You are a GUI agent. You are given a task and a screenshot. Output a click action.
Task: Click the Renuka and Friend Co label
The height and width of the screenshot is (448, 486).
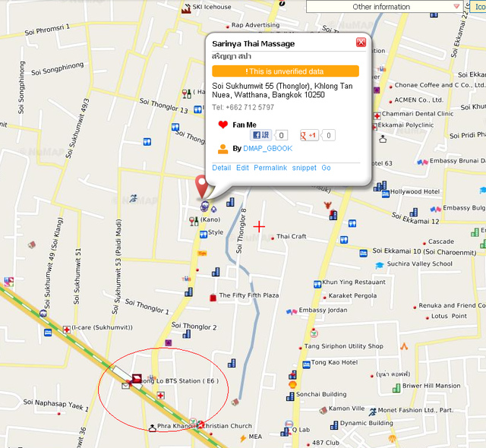coord(452,305)
